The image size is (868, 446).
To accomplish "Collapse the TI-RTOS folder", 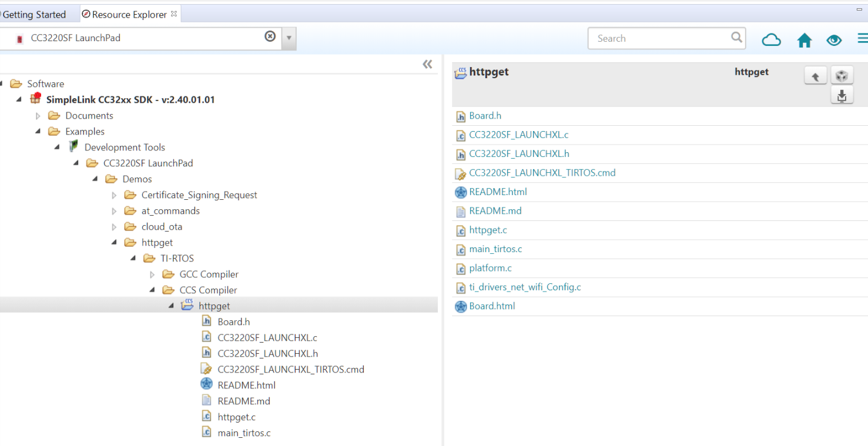I will click(133, 259).
